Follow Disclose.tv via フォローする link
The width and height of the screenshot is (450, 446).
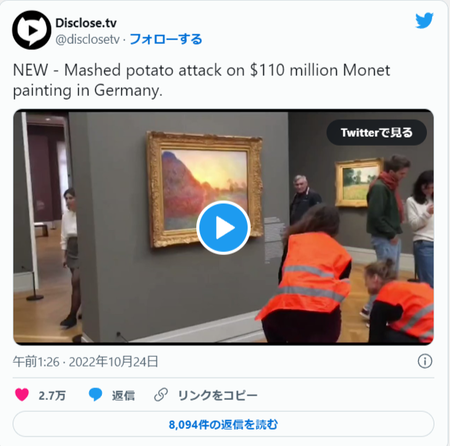coord(166,39)
